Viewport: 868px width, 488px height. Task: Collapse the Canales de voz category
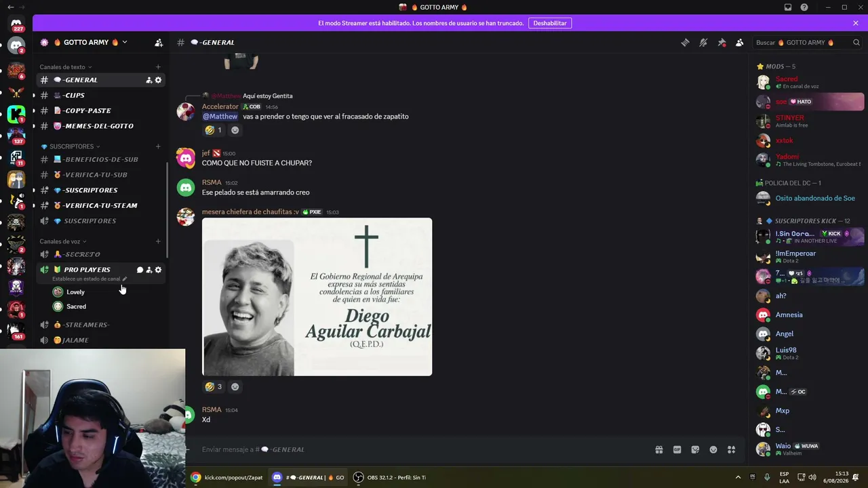pos(63,241)
